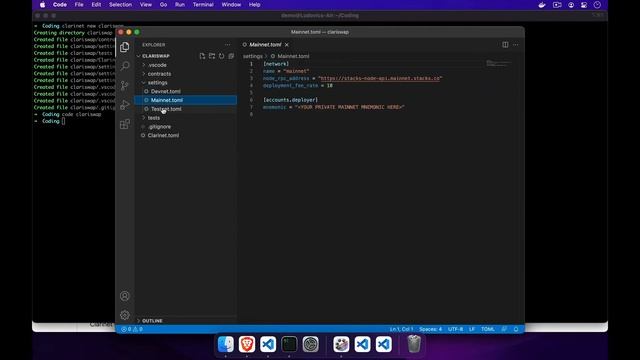Change language mode via TOML
Screen dimensions: 640x360
point(488,329)
